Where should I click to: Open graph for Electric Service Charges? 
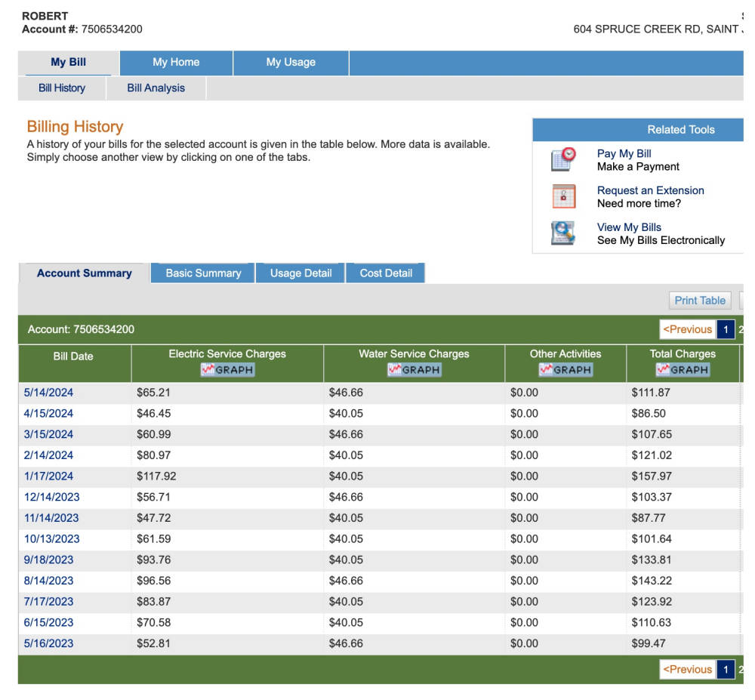tap(227, 370)
